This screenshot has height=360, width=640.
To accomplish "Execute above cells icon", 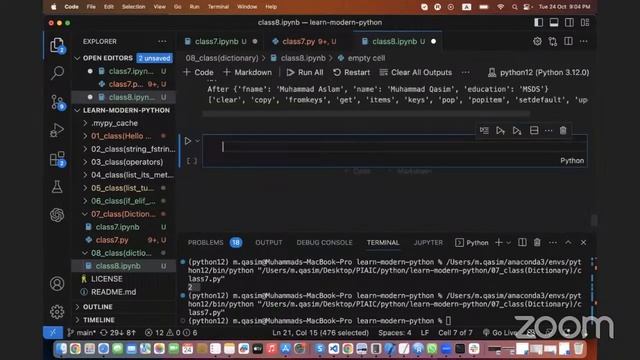I will tap(500, 131).
